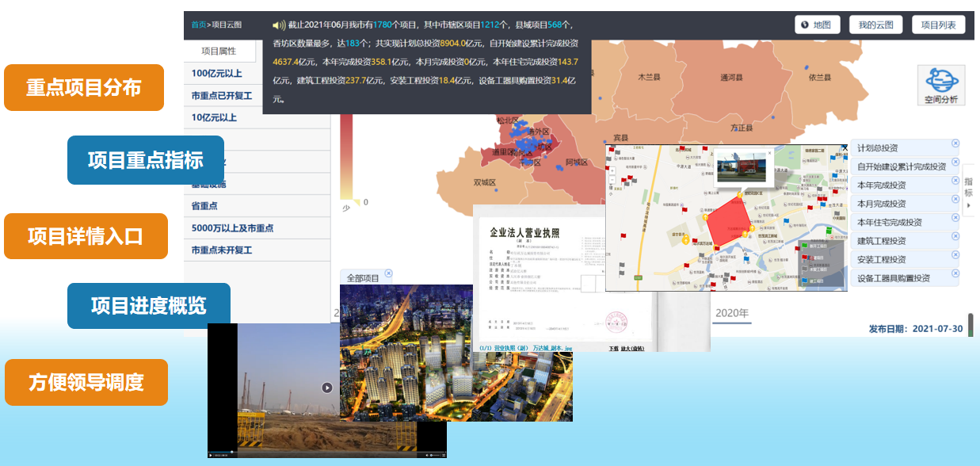
Task: Open the 项目列表 project list
Action: coord(939,25)
